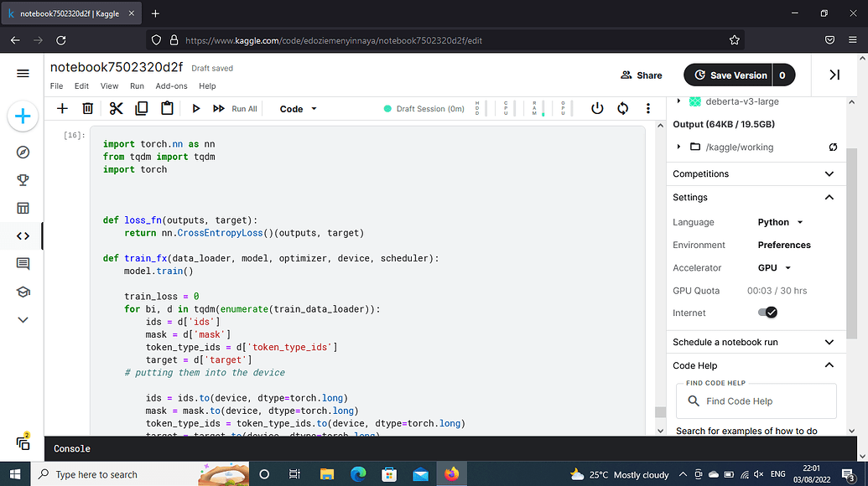Viewport: 868px width, 486px height.
Task: Open the weather widget on taskbar
Action: [x=619, y=474]
